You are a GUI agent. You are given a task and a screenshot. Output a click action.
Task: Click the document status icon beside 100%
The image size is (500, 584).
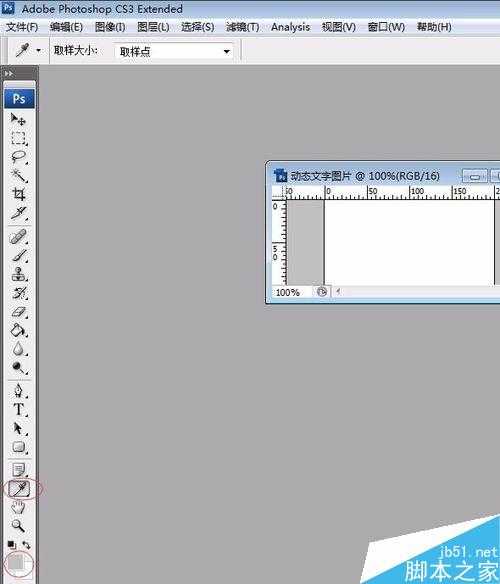click(322, 292)
